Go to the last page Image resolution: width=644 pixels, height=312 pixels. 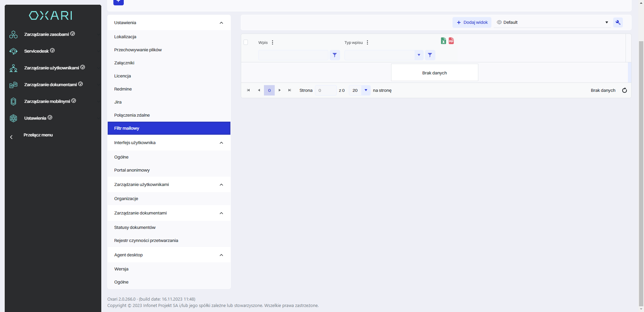click(290, 90)
